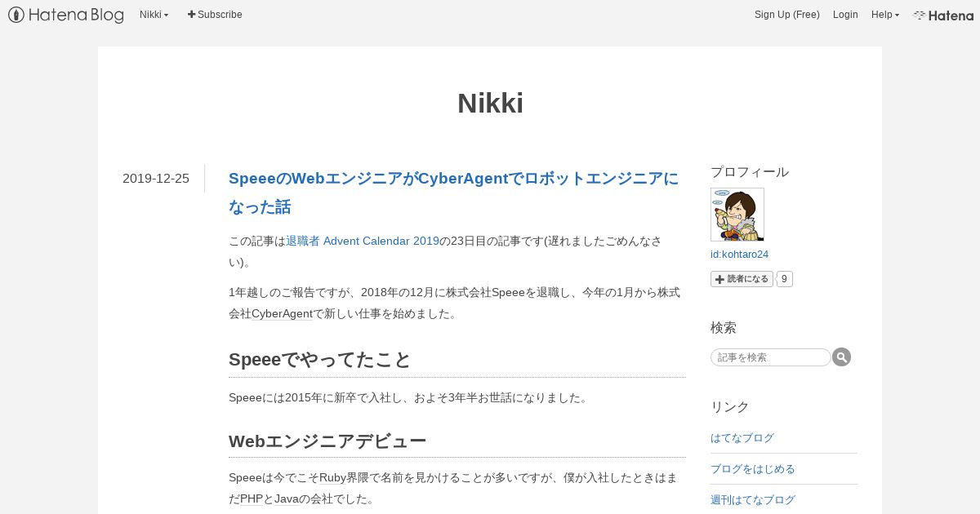The image size is (980, 514).
Task: Click the 検索 sidebar heading
Action: pyautogui.click(x=724, y=328)
